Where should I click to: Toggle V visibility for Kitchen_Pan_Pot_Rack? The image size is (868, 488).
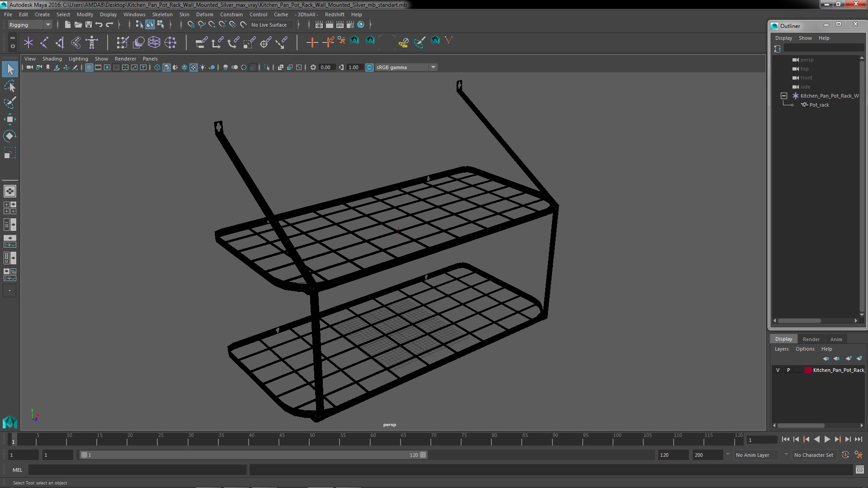pos(778,370)
